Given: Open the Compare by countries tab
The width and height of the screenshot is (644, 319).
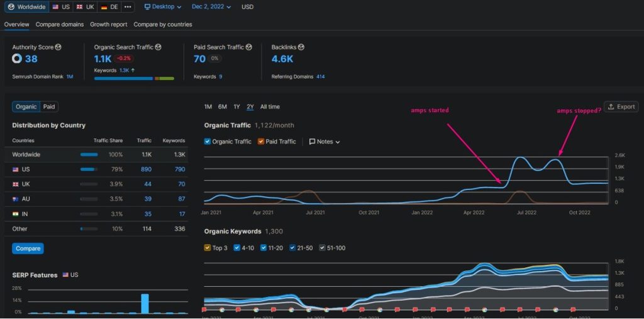Looking at the screenshot, I should click(x=163, y=25).
